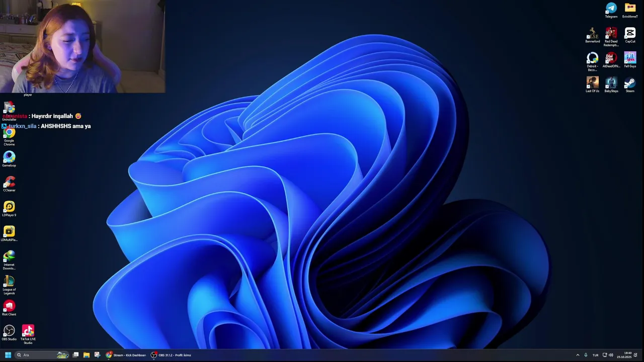
Task: Select the TikTok LIVE Studio icon
Action: 28,334
